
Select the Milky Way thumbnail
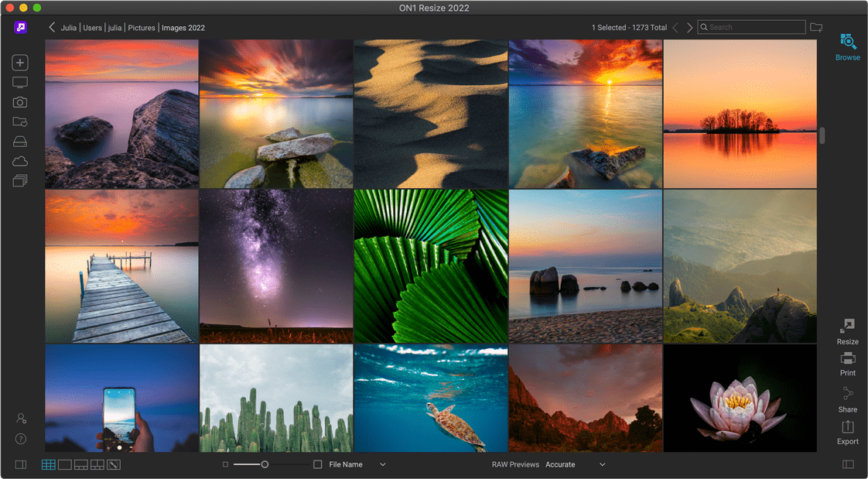tap(276, 266)
